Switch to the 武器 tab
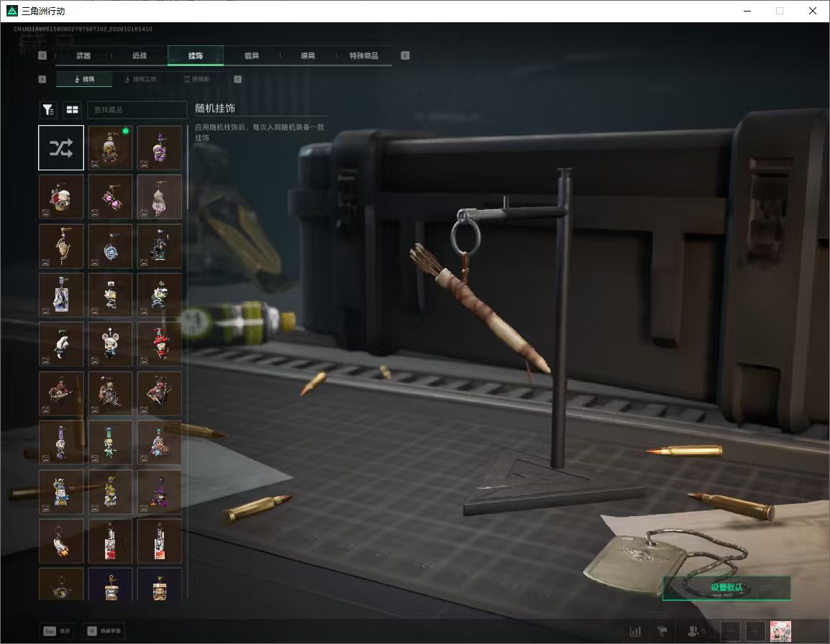830x644 pixels. click(83, 55)
